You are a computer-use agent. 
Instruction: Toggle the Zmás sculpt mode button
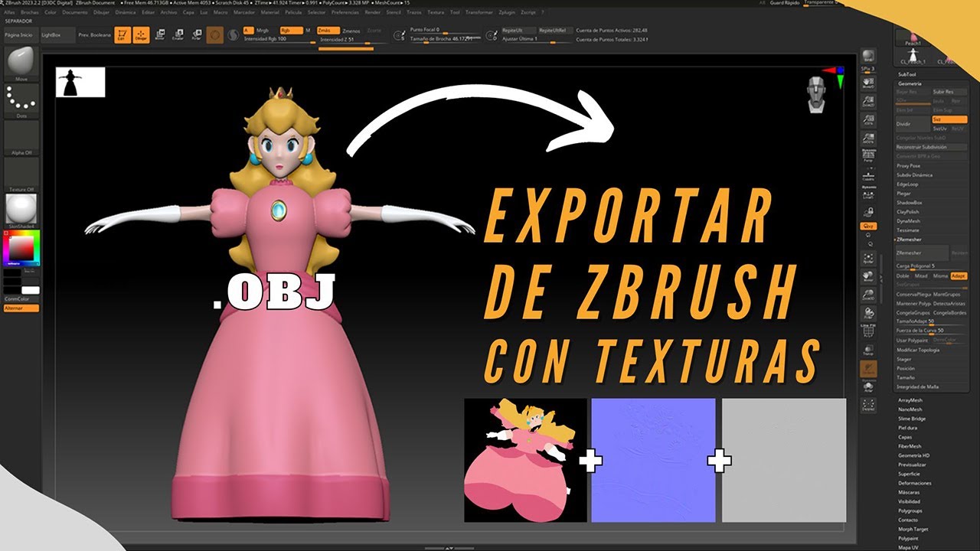[328, 31]
